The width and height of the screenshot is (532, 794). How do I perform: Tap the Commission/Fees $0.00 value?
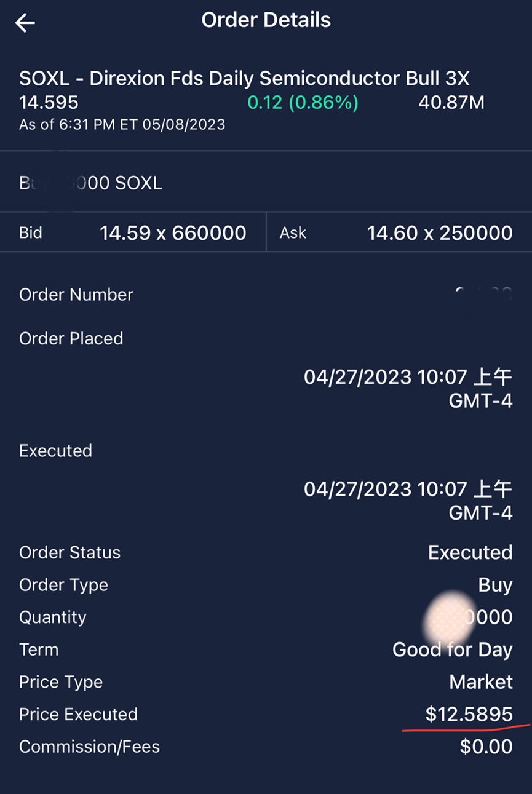[x=486, y=747]
